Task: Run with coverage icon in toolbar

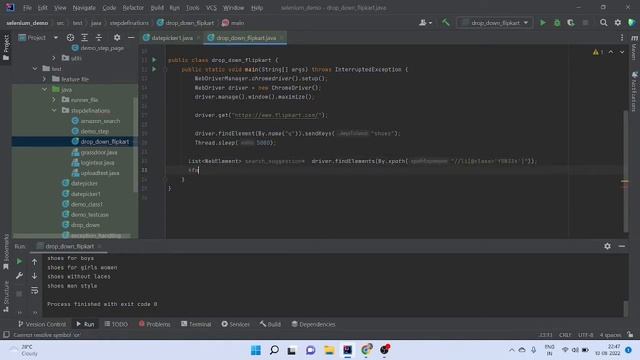Action: [571, 23]
